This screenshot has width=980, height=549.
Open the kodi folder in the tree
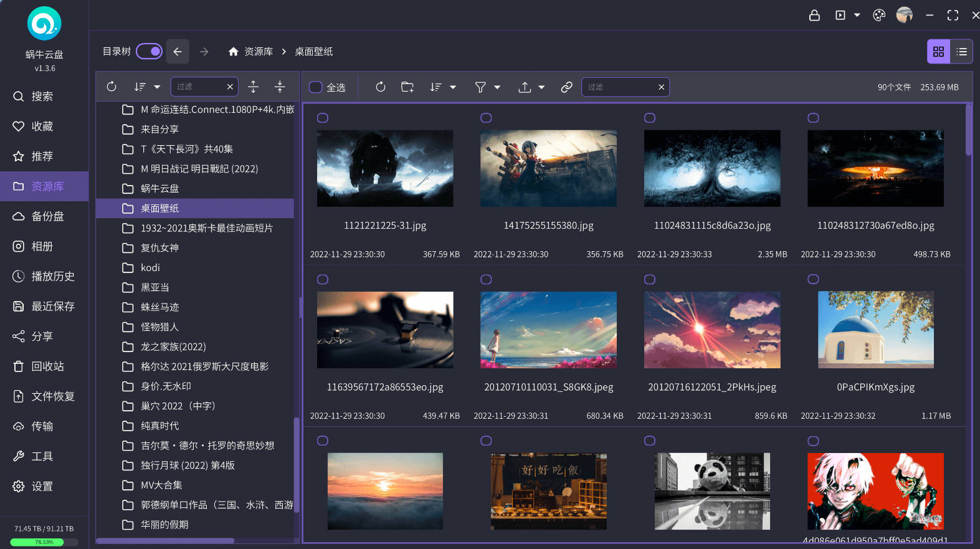[x=195, y=267]
